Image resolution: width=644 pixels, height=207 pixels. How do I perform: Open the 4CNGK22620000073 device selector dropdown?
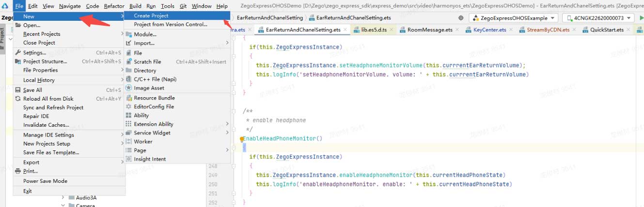(x=598, y=18)
